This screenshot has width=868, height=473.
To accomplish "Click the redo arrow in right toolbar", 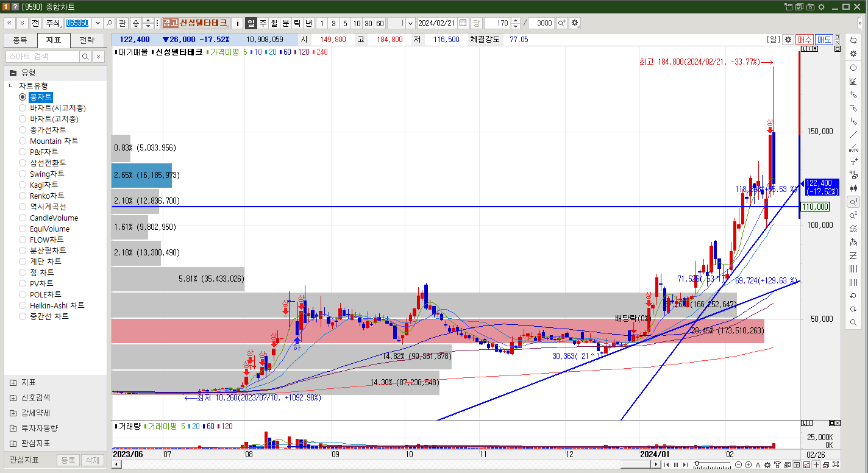I will 853,309.
